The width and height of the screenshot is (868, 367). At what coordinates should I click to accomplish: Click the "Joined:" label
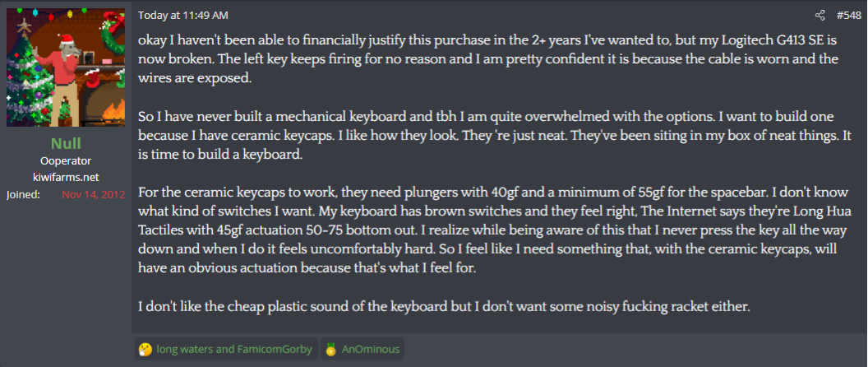(22, 194)
